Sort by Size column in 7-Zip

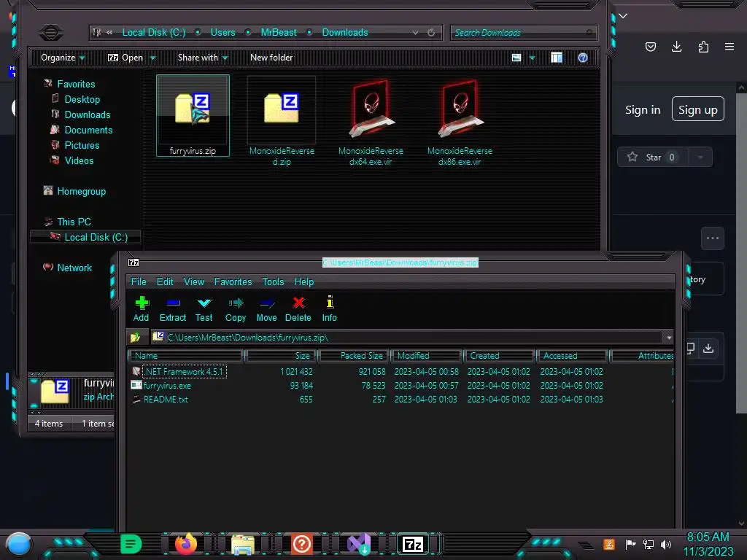point(280,356)
